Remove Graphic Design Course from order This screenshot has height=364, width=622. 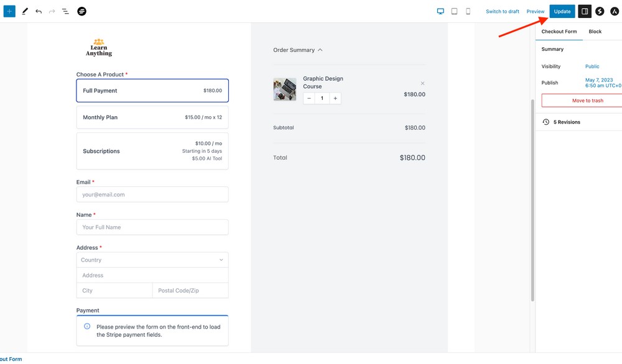pos(422,83)
